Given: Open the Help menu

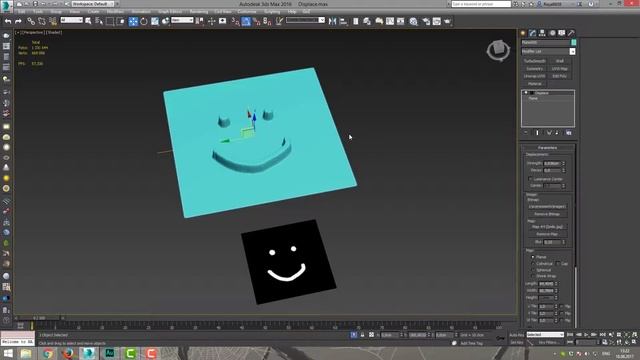Looking at the screenshot, I should 292,12.
